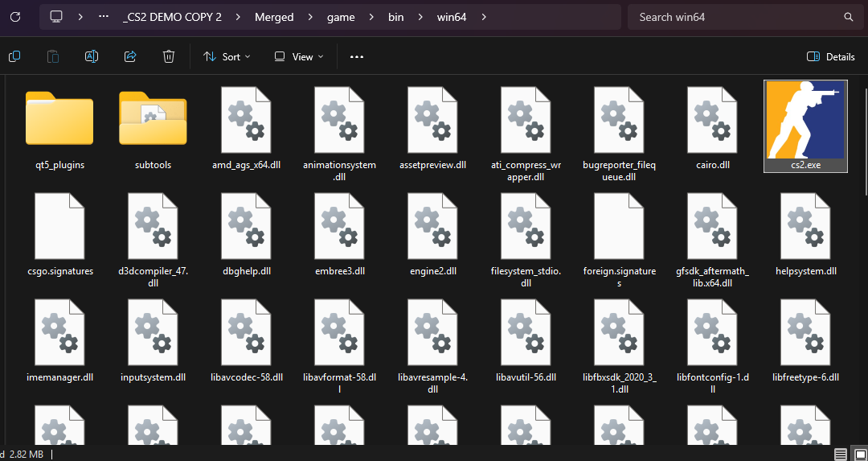Click the win64 breadcrumb segment
The image size is (868, 461).
452,17
